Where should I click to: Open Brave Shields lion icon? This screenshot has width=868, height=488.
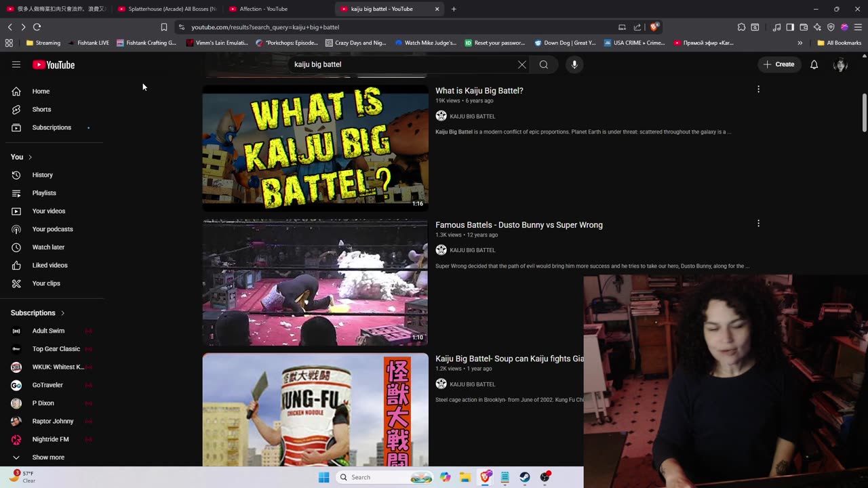(654, 27)
